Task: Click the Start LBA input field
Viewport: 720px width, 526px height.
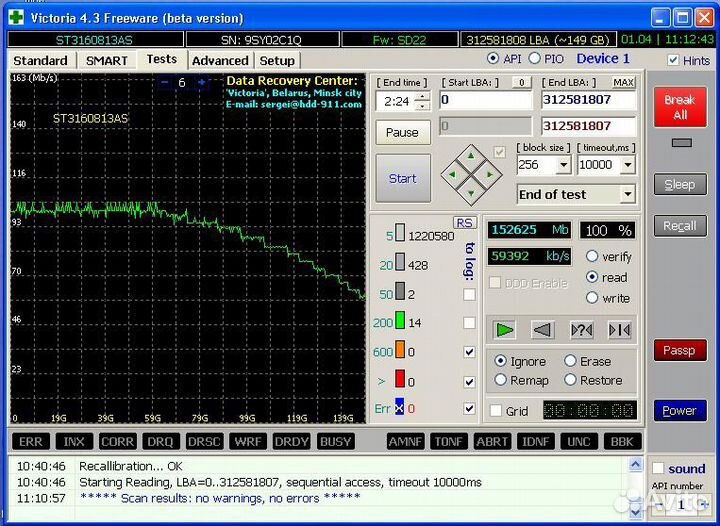Action: (x=485, y=100)
